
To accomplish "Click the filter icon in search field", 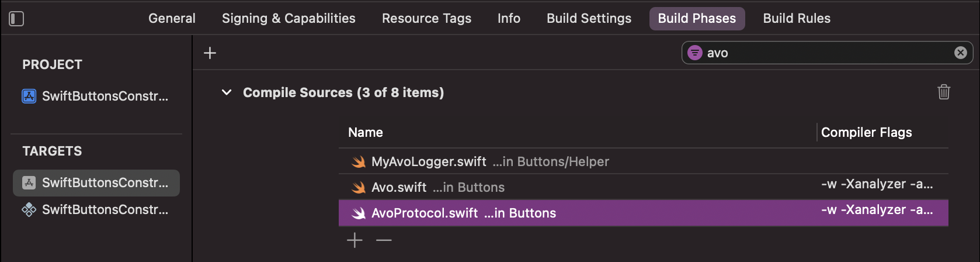I will [694, 53].
